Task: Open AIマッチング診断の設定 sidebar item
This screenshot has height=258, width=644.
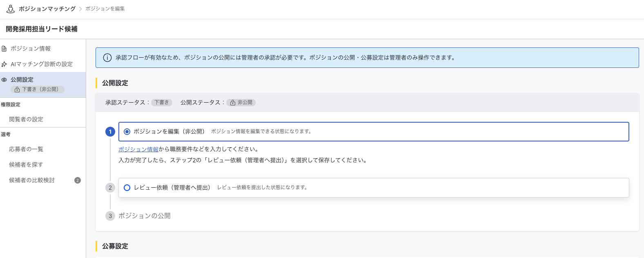Action: click(42, 64)
